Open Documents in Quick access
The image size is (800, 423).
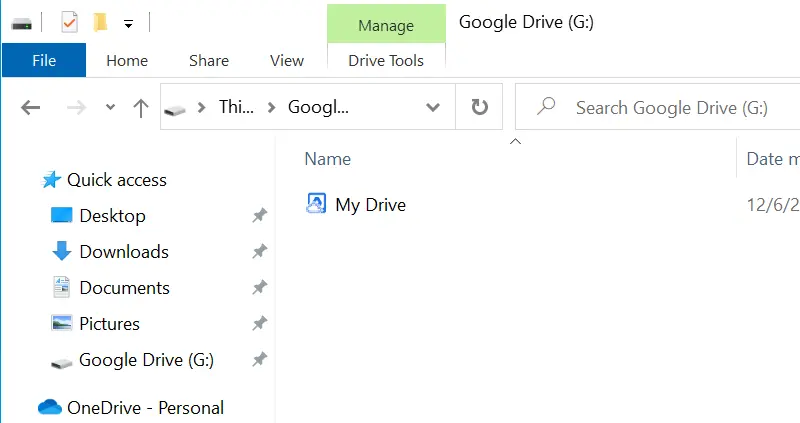pyautogui.click(x=124, y=288)
